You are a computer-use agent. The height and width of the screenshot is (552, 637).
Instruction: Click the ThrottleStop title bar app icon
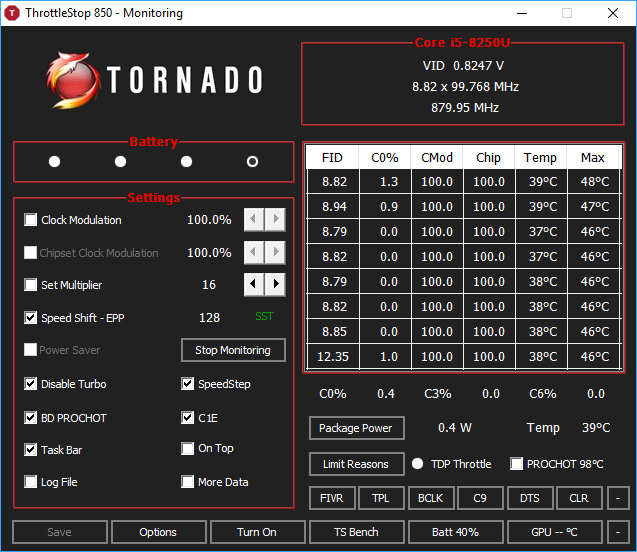[12, 13]
